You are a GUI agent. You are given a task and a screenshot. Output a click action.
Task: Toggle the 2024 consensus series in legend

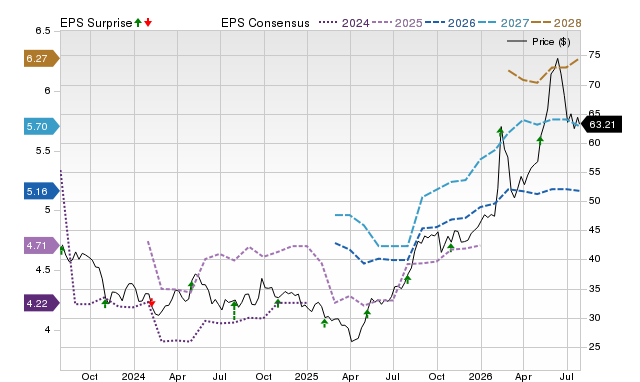[344, 23]
